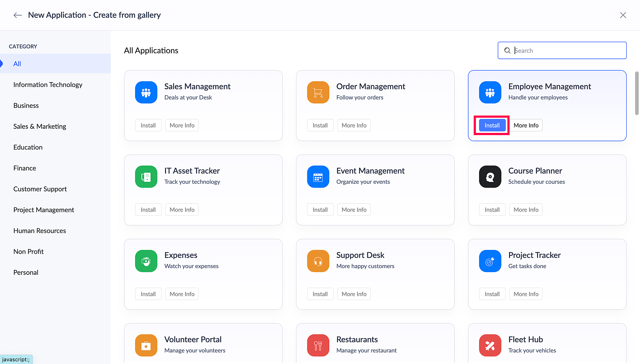The width and height of the screenshot is (640, 364).
Task: Install the Event Management app
Action: pyautogui.click(x=320, y=210)
